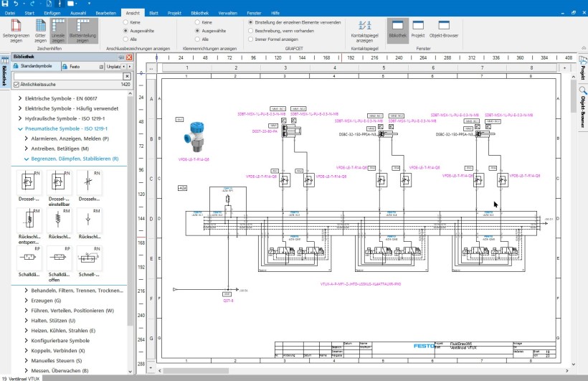Toggle the Ähnlichkeitssuche checkbox
This screenshot has height=381, width=588.
pos(16,85)
